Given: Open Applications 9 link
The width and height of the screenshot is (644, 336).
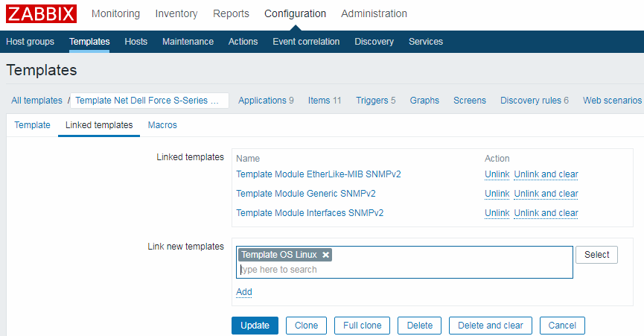Looking at the screenshot, I should click(266, 101).
